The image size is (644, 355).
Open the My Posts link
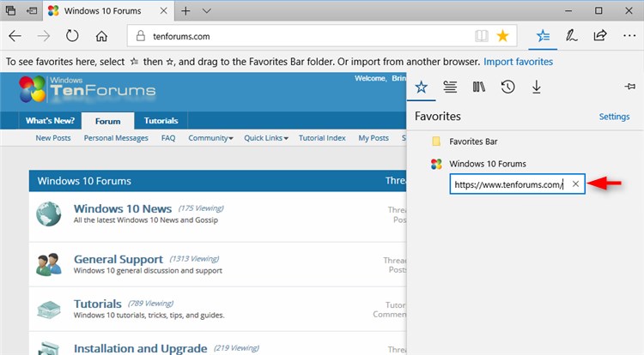(374, 138)
